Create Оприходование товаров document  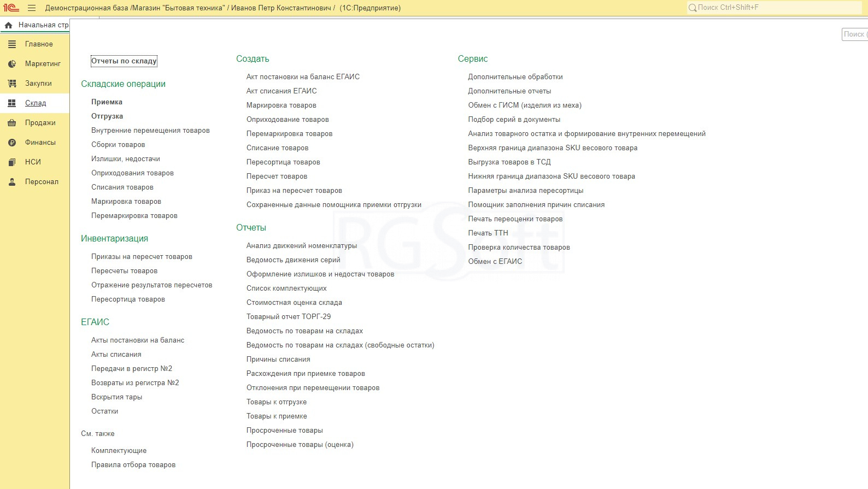point(288,120)
